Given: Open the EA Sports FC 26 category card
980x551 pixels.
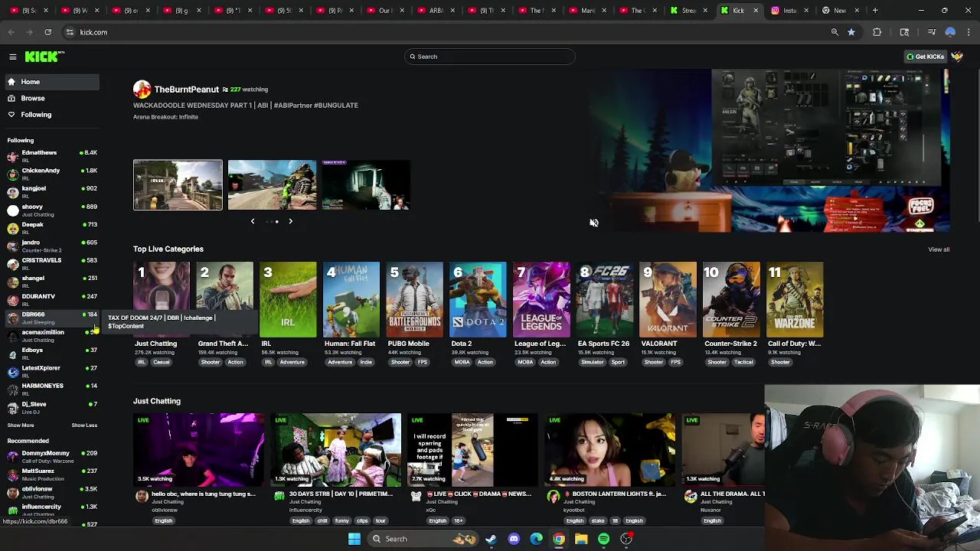Looking at the screenshot, I should tap(605, 300).
